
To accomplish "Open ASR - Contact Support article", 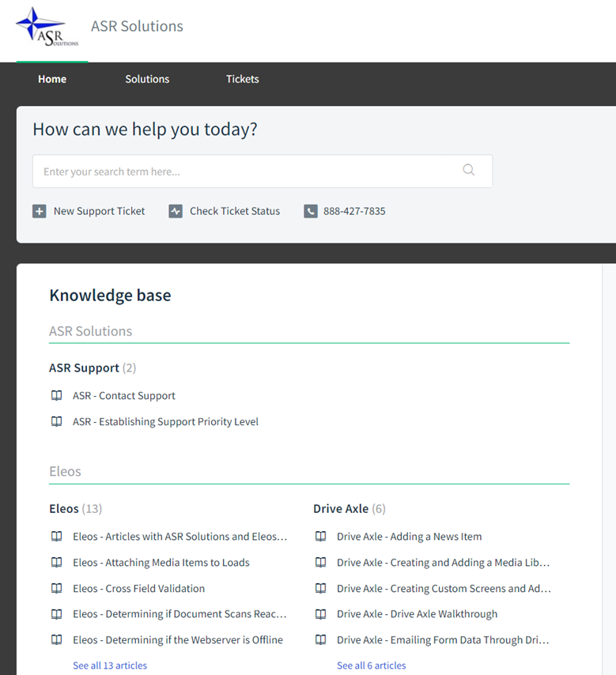I will click(124, 396).
